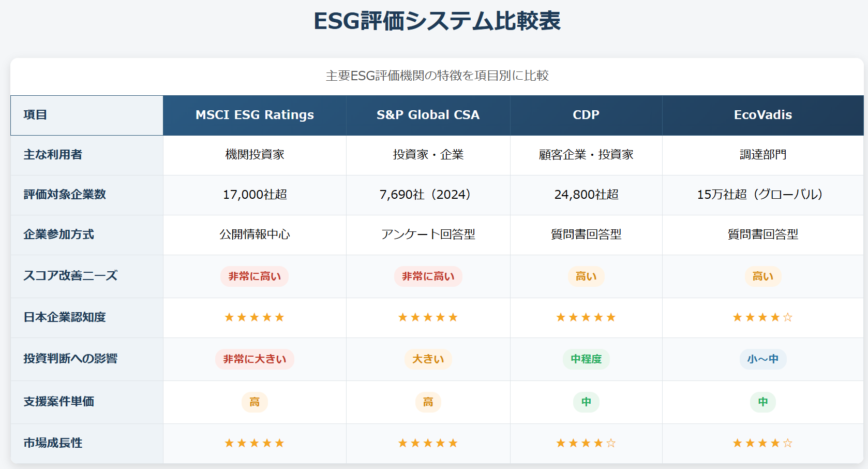This screenshot has width=868, height=469.
Task: Click EcoVadis 小〜中 investment impact badge
Action: click(x=763, y=359)
